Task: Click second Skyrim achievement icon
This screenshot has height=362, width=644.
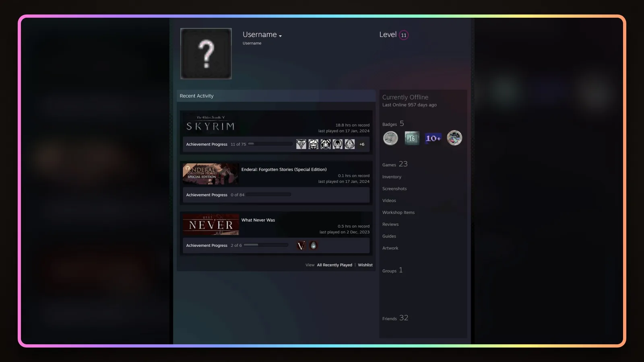Action: 313,144
